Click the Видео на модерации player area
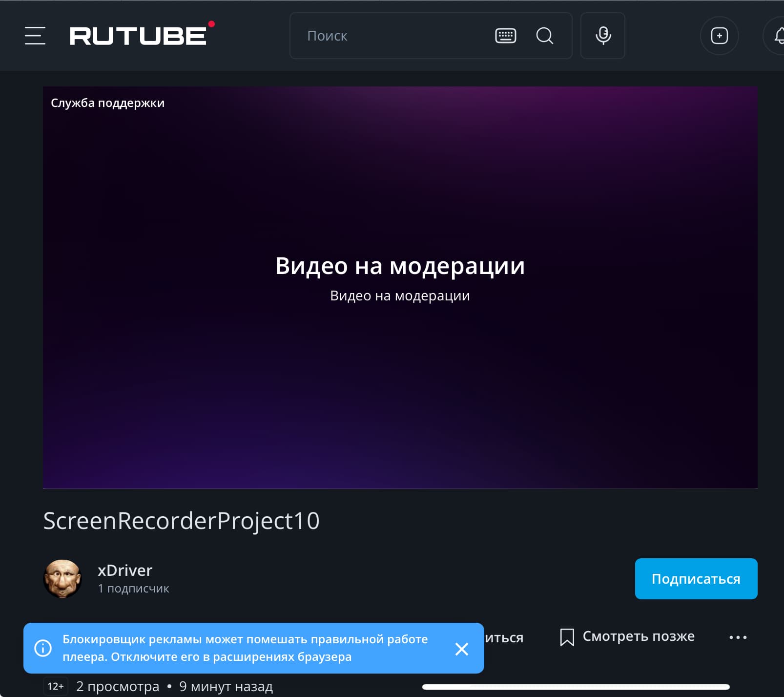Image resolution: width=784 pixels, height=697 pixels. point(400,287)
